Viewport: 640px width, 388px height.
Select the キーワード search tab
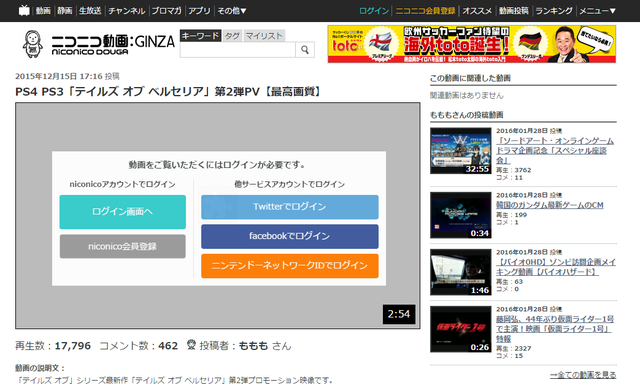click(x=200, y=36)
